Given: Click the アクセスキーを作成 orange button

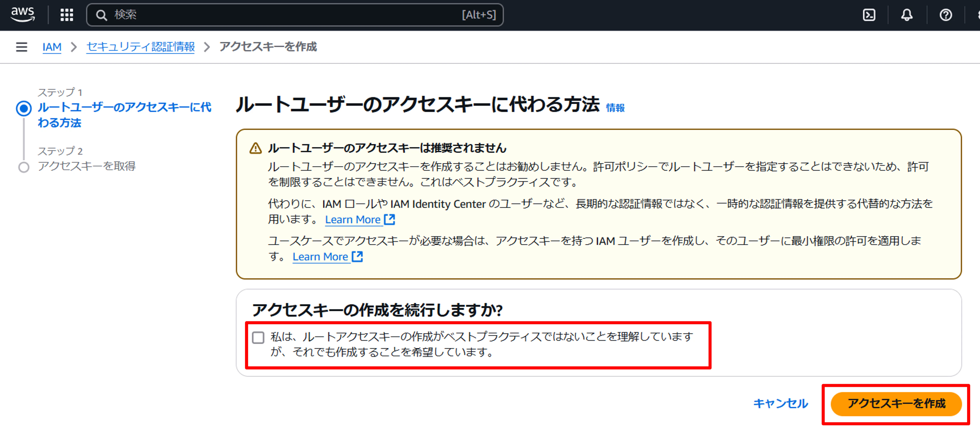Looking at the screenshot, I should tap(896, 404).
